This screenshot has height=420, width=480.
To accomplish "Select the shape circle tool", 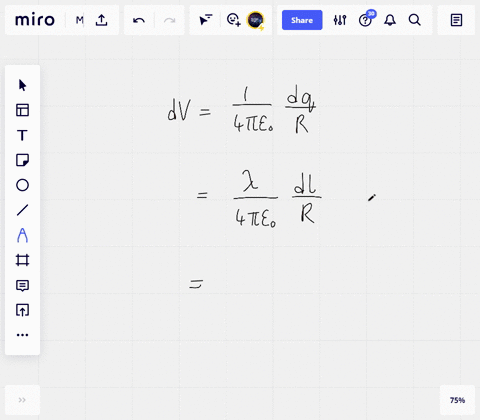I will (22, 185).
